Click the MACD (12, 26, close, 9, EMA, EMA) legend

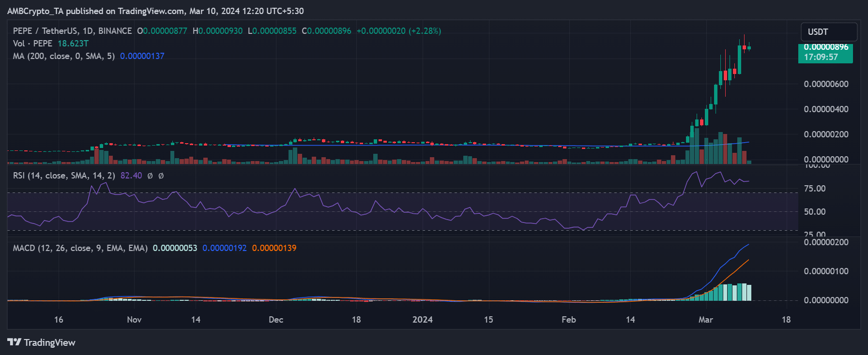point(80,248)
